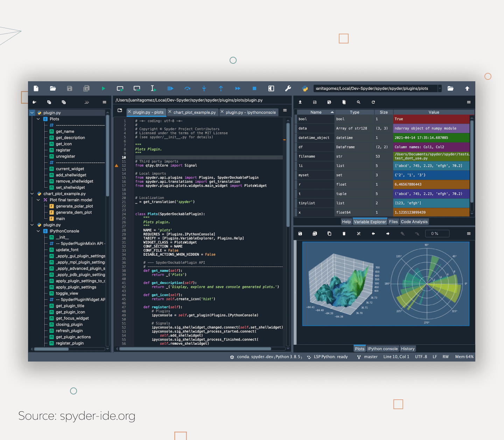Screen dimensions: 504x440
Task: Click import data icon in Variable Explorer
Action: click(x=300, y=102)
